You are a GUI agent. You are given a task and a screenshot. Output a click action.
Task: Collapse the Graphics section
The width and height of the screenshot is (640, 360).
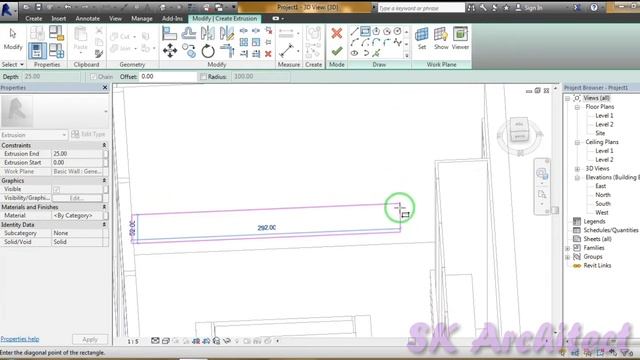tap(104, 180)
